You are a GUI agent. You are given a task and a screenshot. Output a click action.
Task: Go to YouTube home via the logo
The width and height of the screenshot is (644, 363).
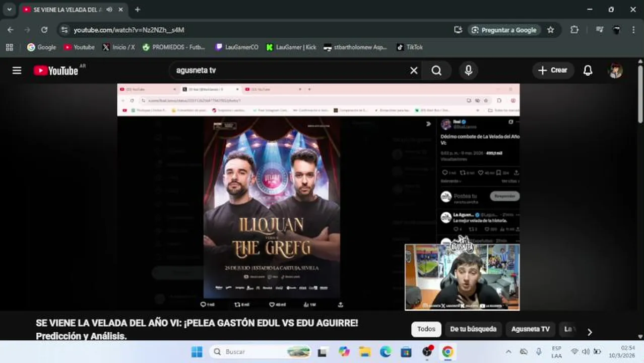point(56,71)
